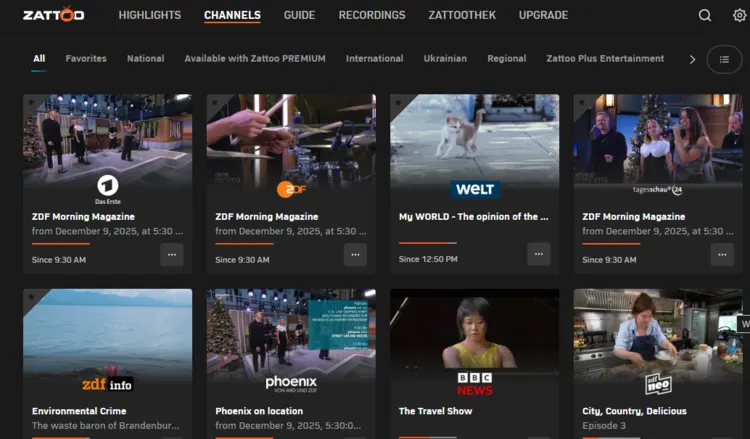Viewport: 750px width, 439px height.
Task: Click the Das Erste channel logo
Action: point(108,189)
